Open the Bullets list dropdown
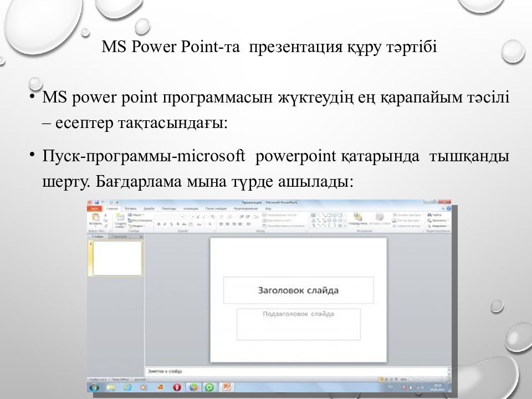532x399 pixels. click(x=221, y=217)
